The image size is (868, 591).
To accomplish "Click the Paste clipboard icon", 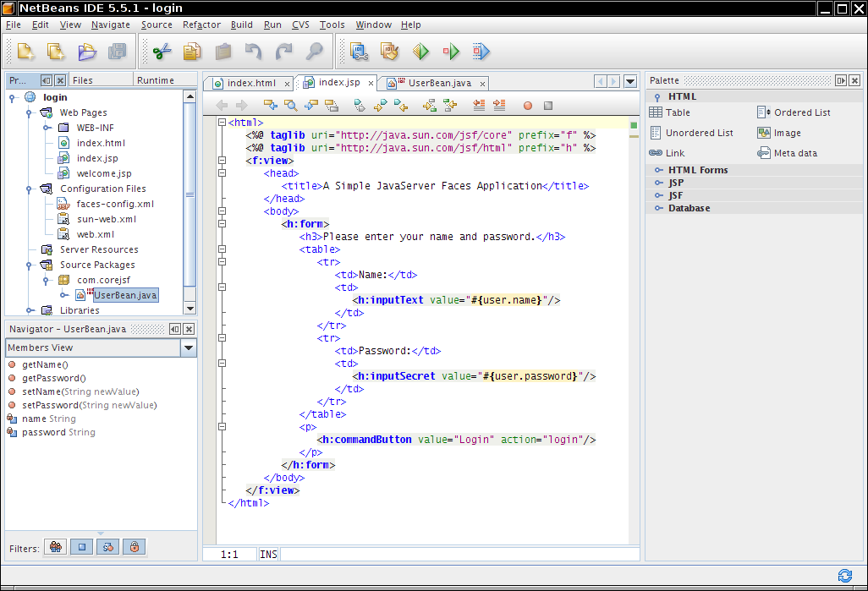I will click(x=223, y=52).
